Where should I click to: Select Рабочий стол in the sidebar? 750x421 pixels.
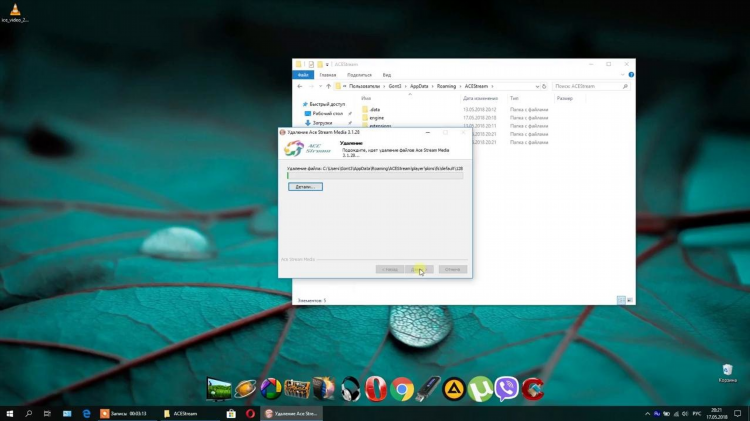[328, 113]
